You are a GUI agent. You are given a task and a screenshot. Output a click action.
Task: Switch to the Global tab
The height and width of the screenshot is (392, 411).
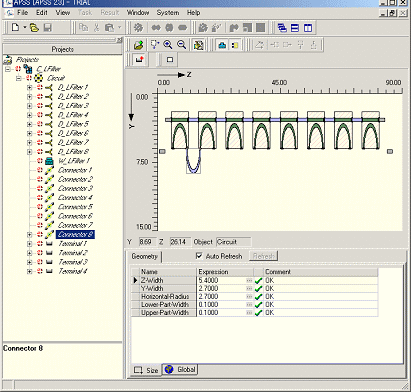[180, 369]
